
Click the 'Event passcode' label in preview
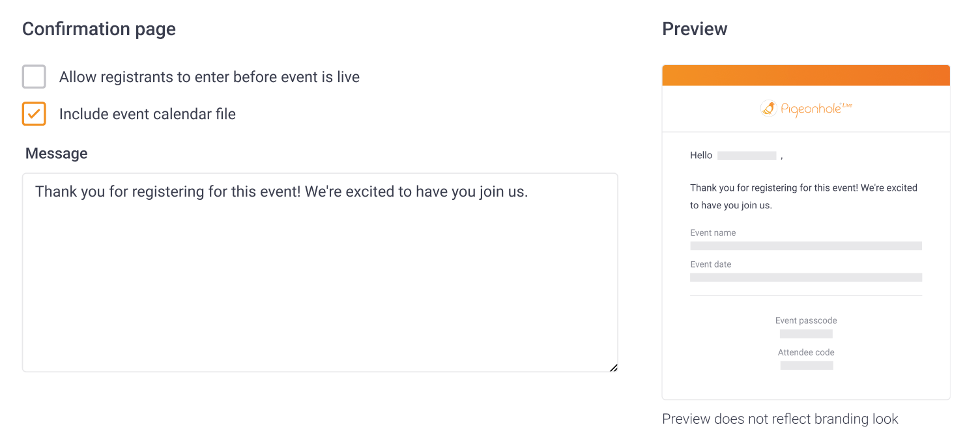point(806,320)
